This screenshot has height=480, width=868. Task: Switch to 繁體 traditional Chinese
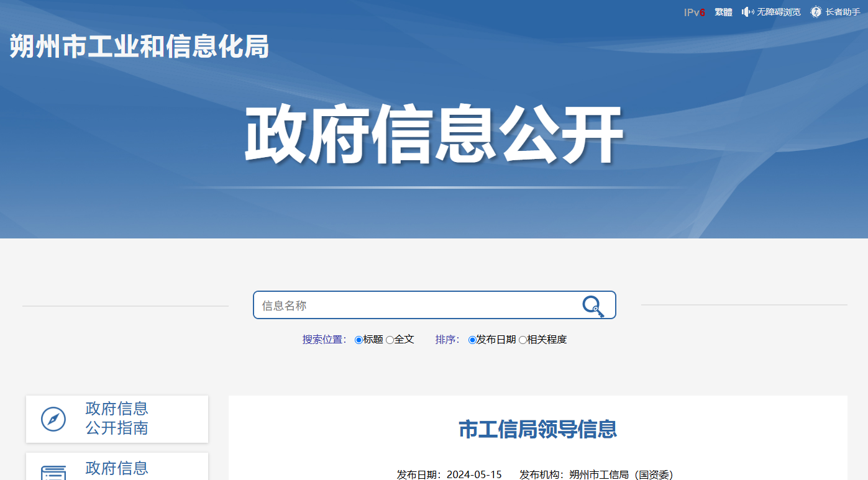tap(723, 12)
